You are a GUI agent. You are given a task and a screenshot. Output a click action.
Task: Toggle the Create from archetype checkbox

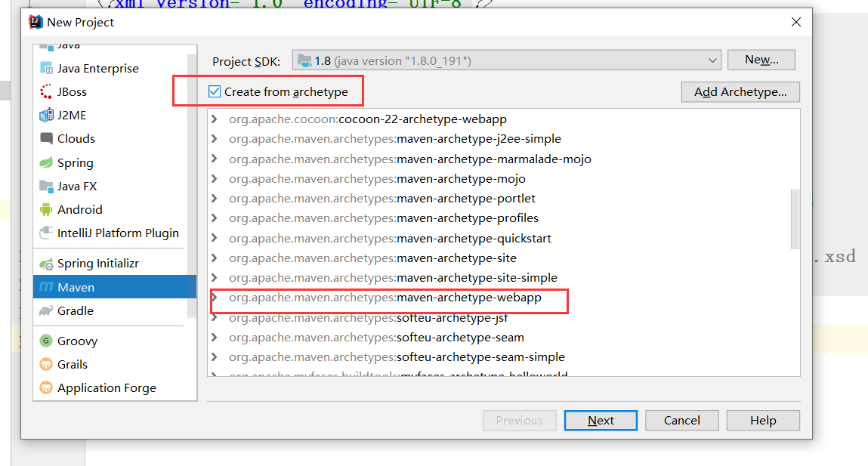215,91
